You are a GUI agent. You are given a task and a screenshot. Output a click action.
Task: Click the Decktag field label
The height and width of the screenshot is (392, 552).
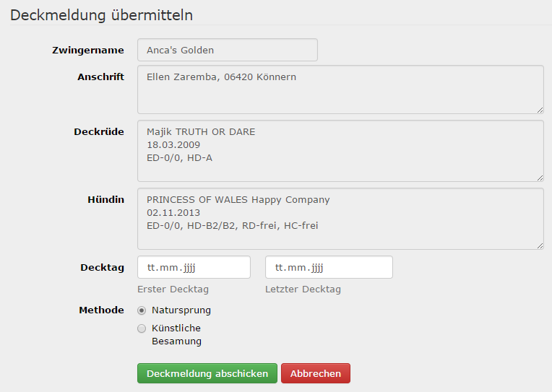click(x=102, y=267)
